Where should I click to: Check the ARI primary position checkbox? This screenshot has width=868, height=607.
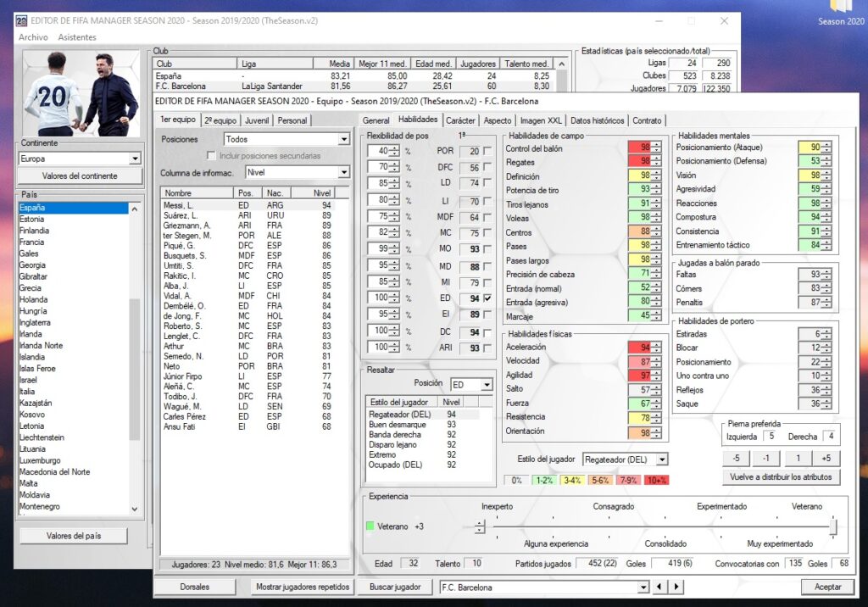pos(487,348)
